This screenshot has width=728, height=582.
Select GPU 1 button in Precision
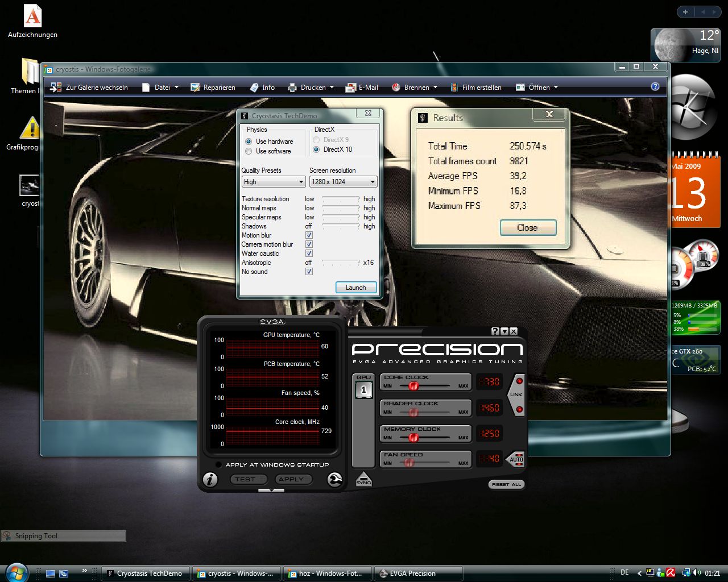coord(363,390)
